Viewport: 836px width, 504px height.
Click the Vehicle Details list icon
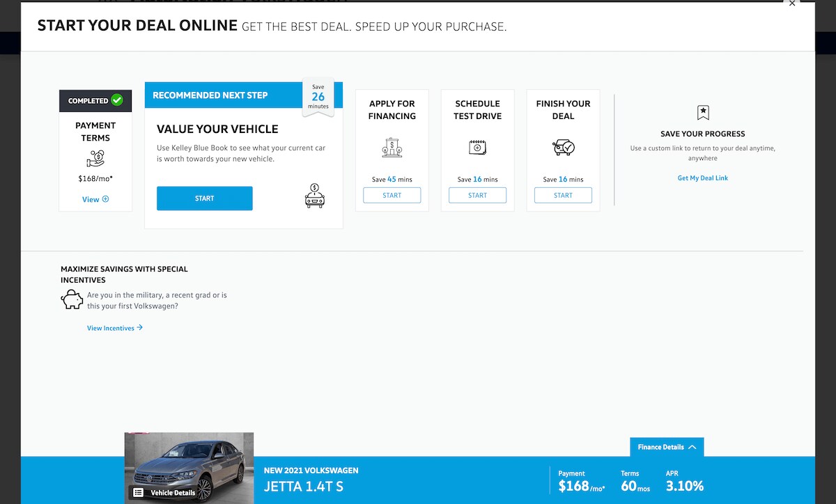pyautogui.click(x=138, y=492)
